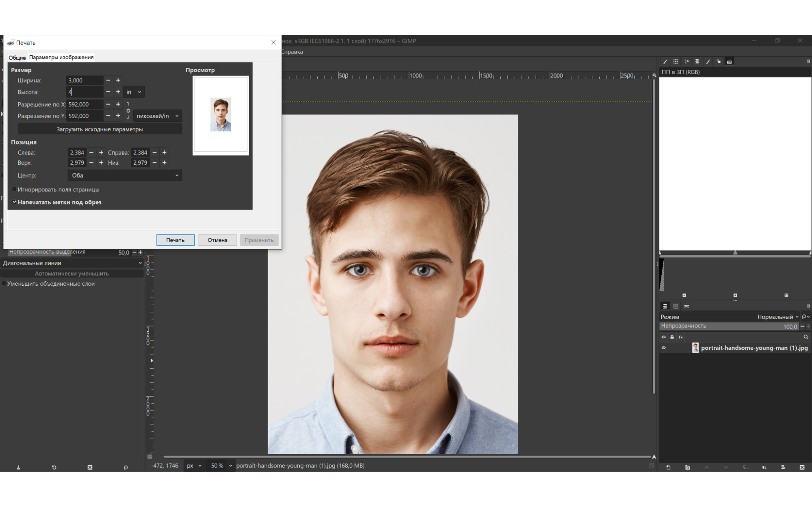This screenshot has height=507, width=812.
Task: Click the reset tool options icon at the bottom left
Action: (x=126, y=468)
